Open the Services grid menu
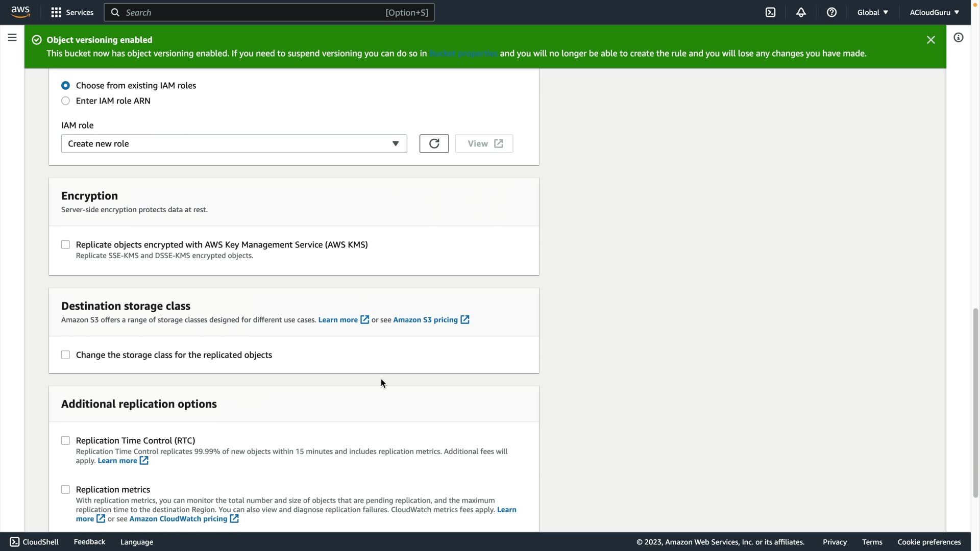The height and width of the screenshot is (551, 980). 72,12
